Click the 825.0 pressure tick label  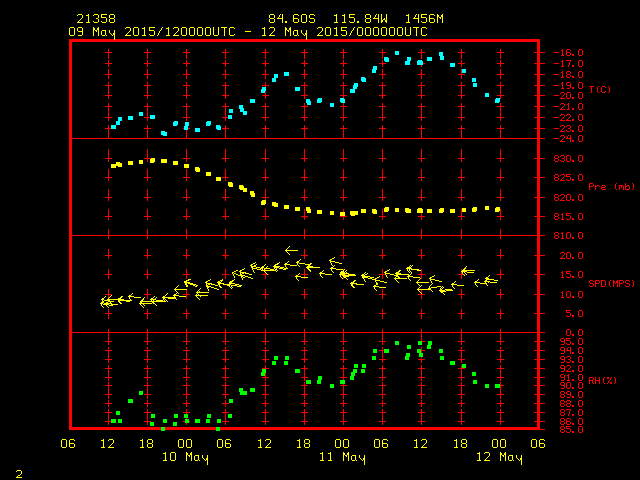(x=568, y=178)
